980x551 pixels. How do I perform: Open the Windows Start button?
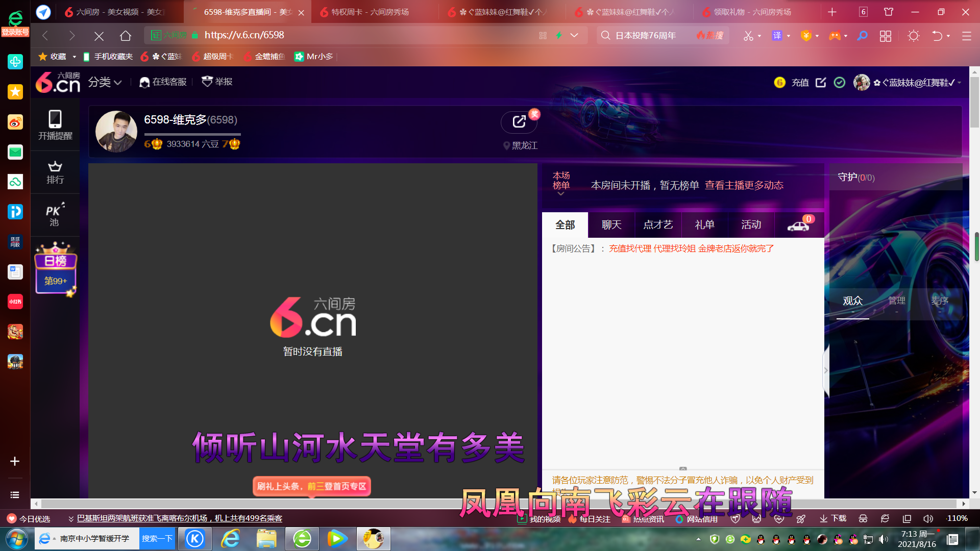tap(16, 539)
